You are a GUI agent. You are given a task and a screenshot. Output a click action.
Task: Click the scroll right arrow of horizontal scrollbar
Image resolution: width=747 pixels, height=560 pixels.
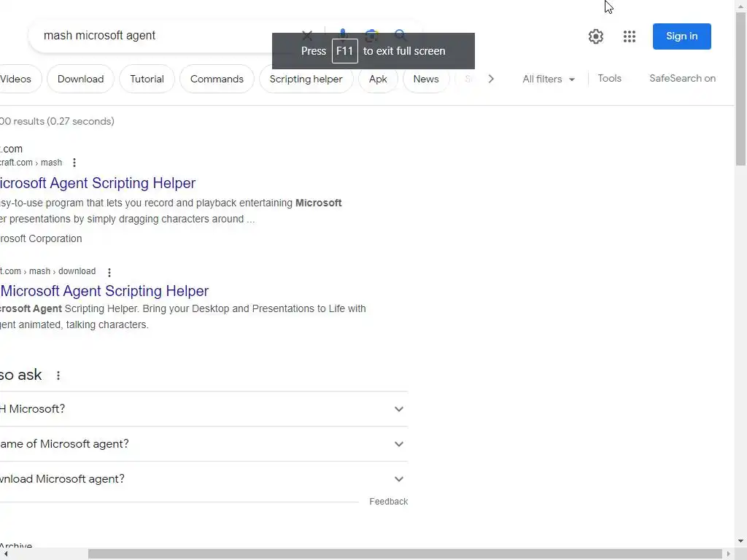728,554
